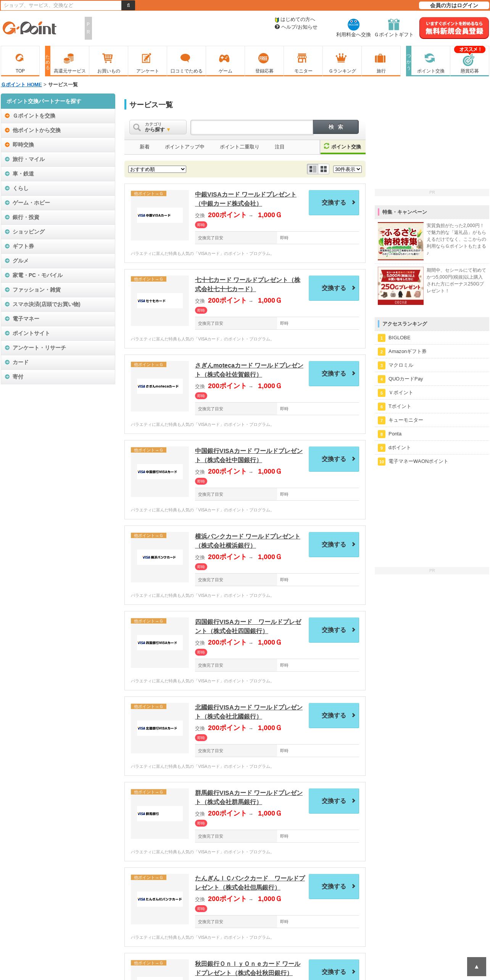Image resolution: width=490 pixels, height=980 pixels.
Task: Select Gポイントを交換 in sidebar
Action: (58, 116)
